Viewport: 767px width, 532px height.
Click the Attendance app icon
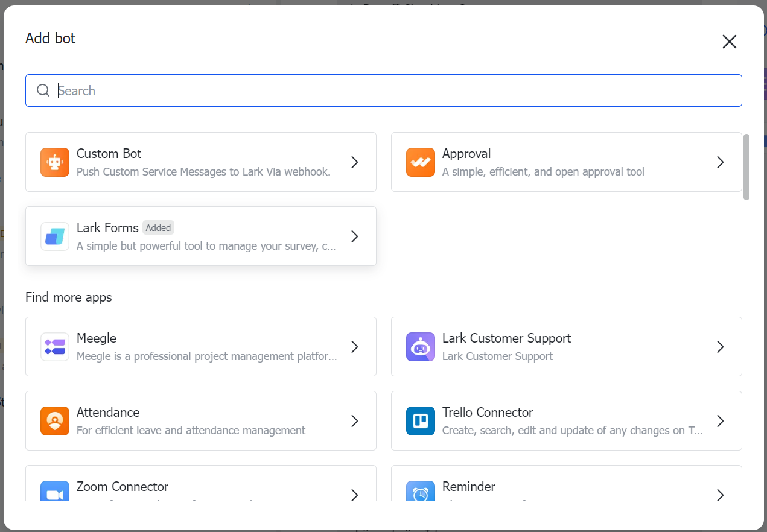point(55,421)
